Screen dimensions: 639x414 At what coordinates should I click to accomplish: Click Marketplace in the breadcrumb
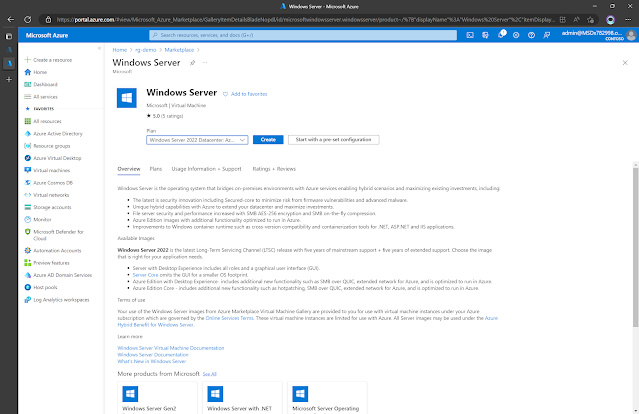[x=179, y=50]
